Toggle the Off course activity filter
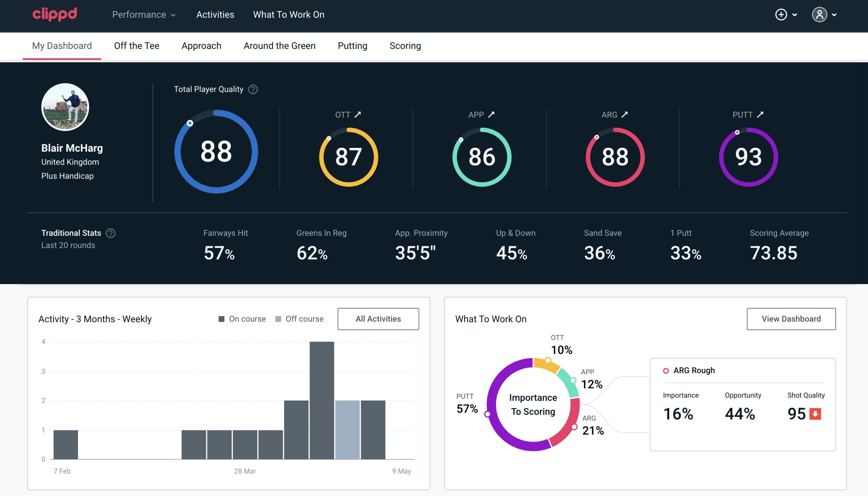 tap(299, 319)
